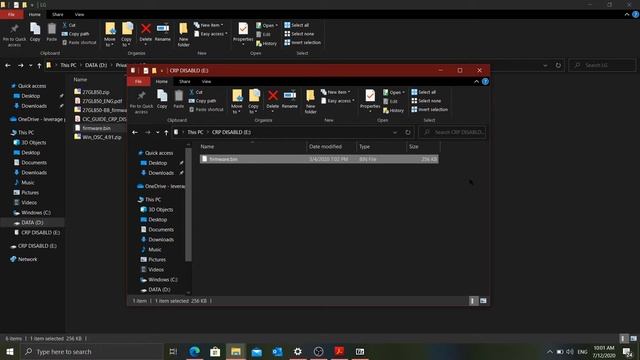Open the Share tab in background window
The width and height of the screenshot is (640, 360).
pos(58,15)
